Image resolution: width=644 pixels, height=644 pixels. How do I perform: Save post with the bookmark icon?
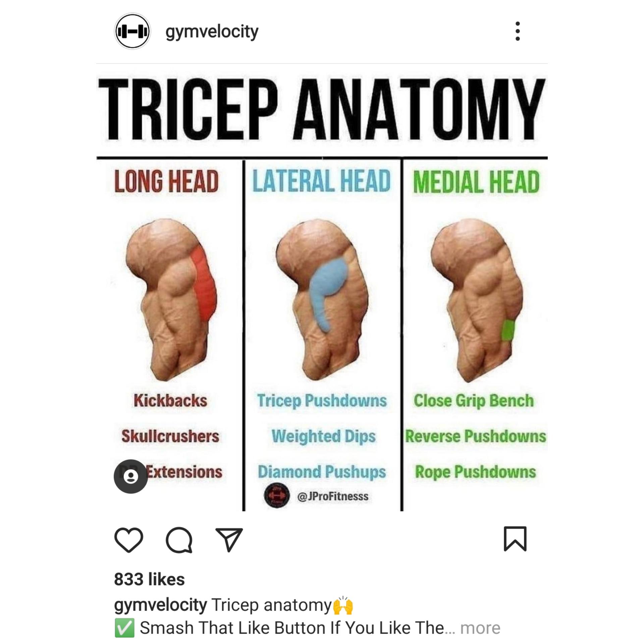[x=515, y=539]
